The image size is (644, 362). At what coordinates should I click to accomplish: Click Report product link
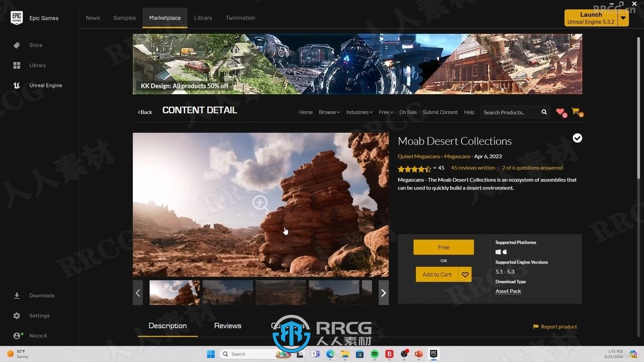555,327
